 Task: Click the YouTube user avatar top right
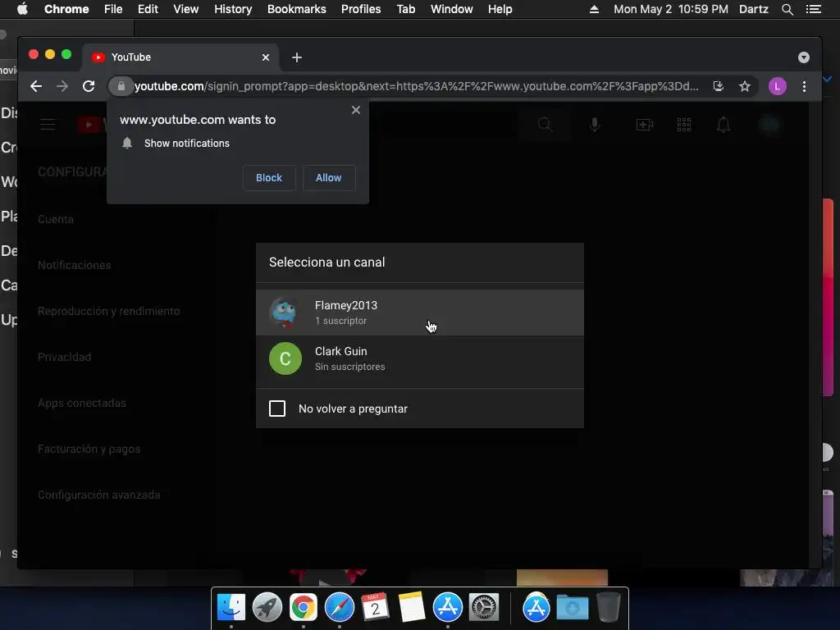(770, 125)
